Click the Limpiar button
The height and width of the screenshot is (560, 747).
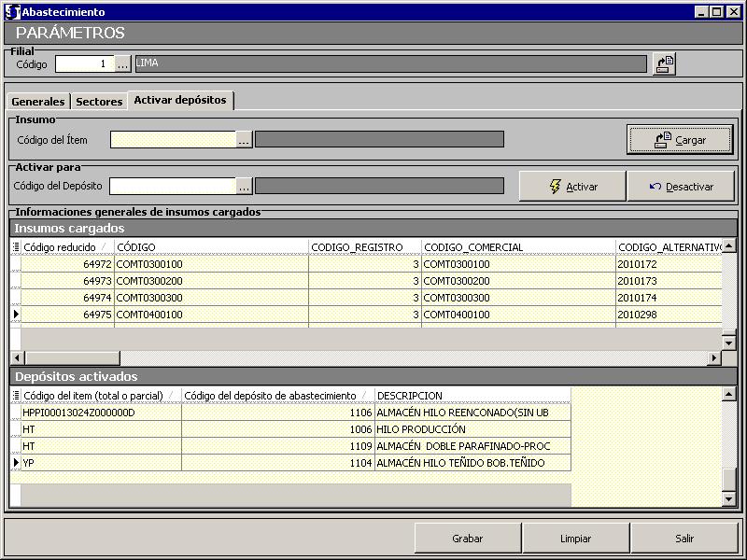(575, 539)
